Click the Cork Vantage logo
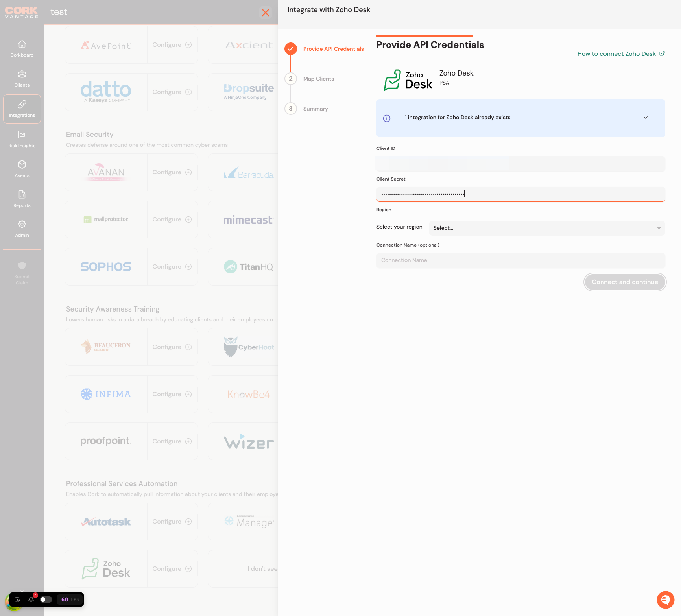The width and height of the screenshot is (681, 616). pyautogui.click(x=22, y=12)
